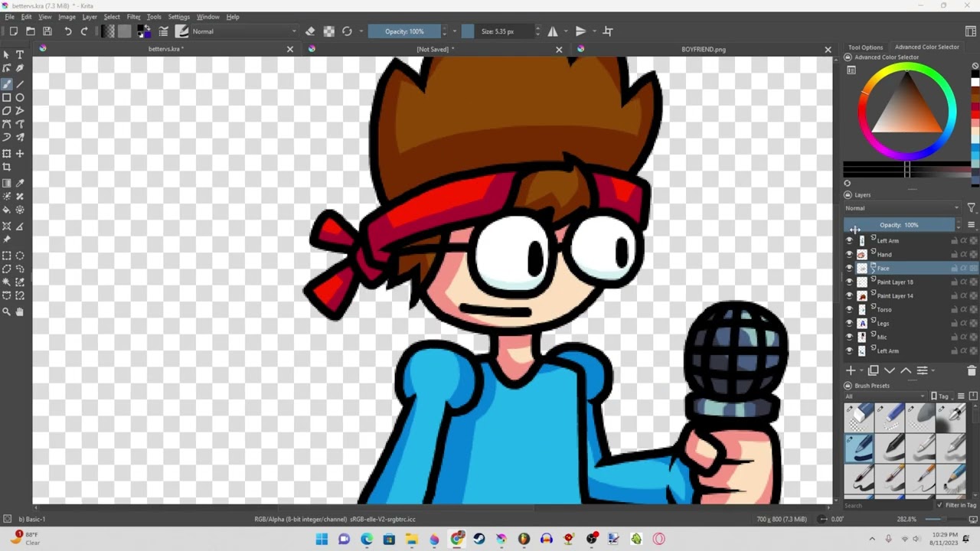The width and height of the screenshot is (980, 551).
Task: Open the layers panel view options menu
Action: tap(972, 225)
